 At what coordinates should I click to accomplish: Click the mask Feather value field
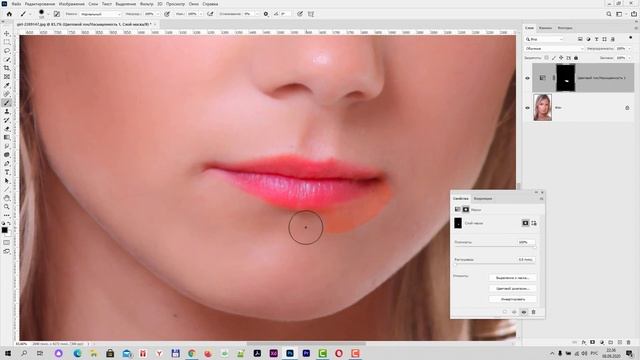[x=526, y=260]
